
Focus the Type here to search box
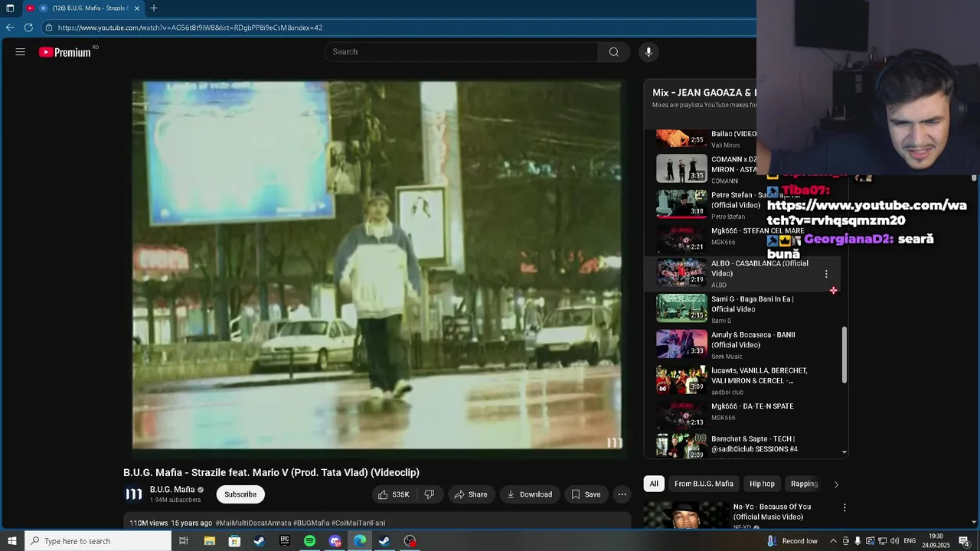pyautogui.click(x=98, y=541)
